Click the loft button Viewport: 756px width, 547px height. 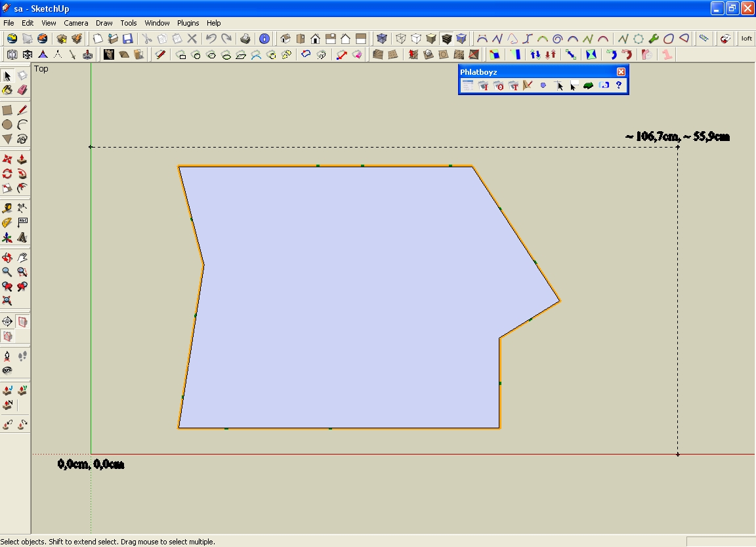746,39
